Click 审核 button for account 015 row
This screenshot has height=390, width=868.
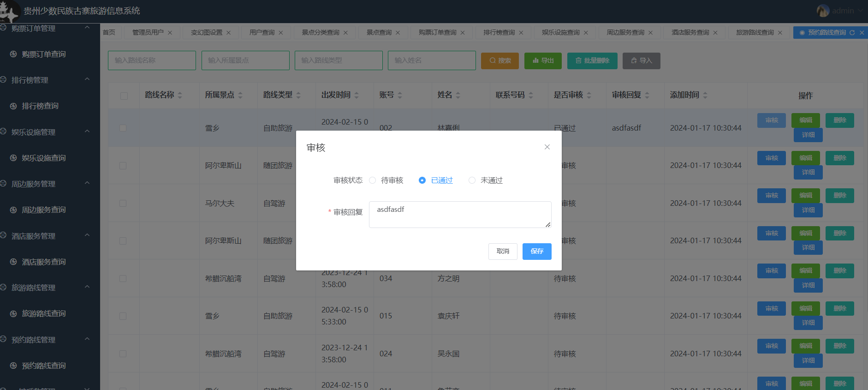772,308
